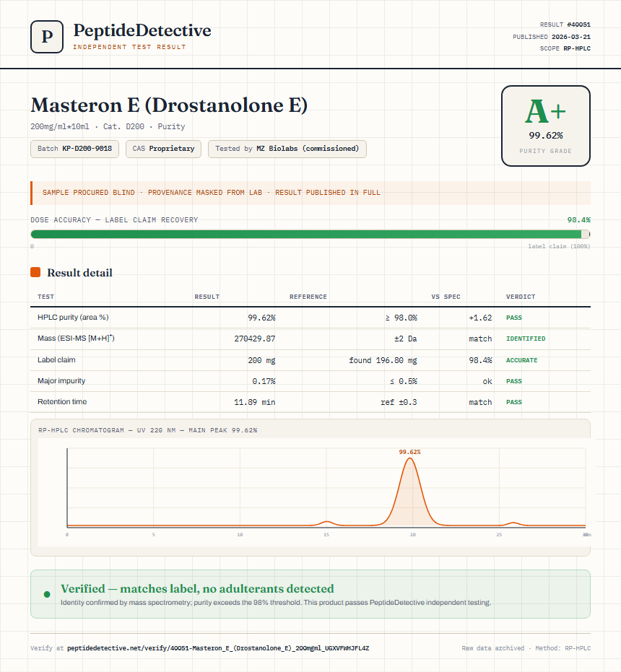
Task: Click the A+ purity grade badge
Action: [x=545, y=126]
